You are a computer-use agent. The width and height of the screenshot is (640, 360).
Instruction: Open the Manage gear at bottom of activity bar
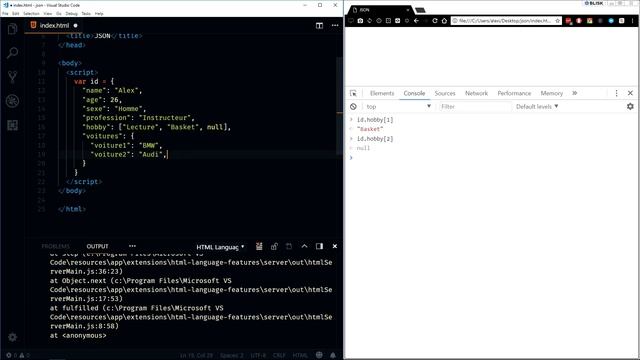tap(12, 337)
